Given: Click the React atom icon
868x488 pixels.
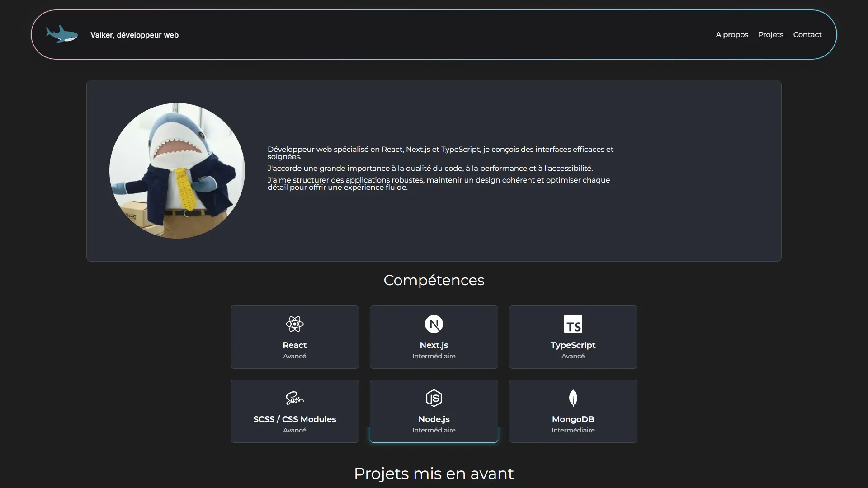Looking at the screenshot, I should (x=295, y=324).
